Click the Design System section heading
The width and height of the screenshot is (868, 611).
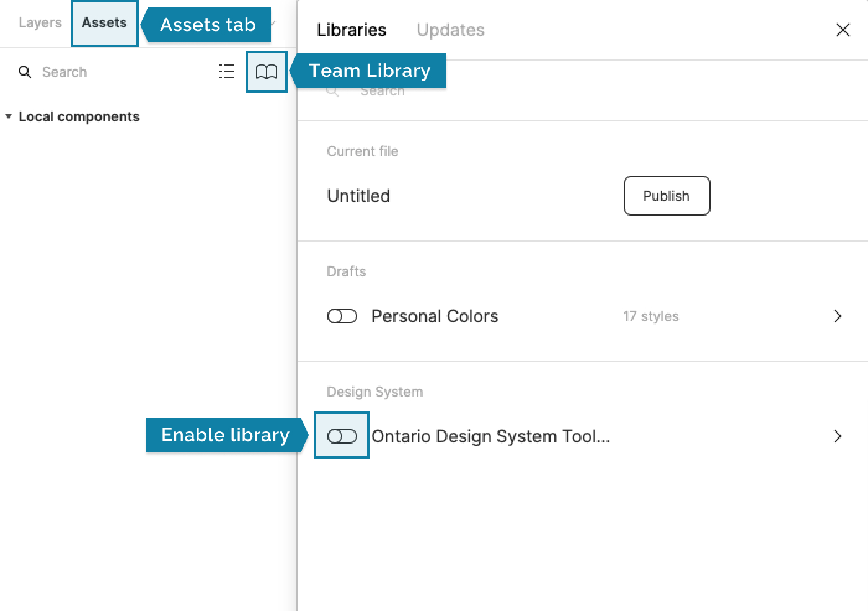click(374, 392)
